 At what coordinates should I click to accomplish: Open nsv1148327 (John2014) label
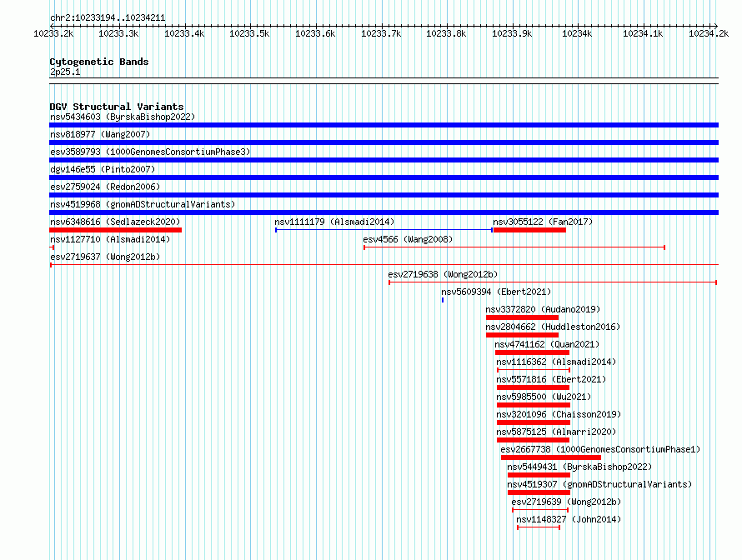tap(569, 519)
